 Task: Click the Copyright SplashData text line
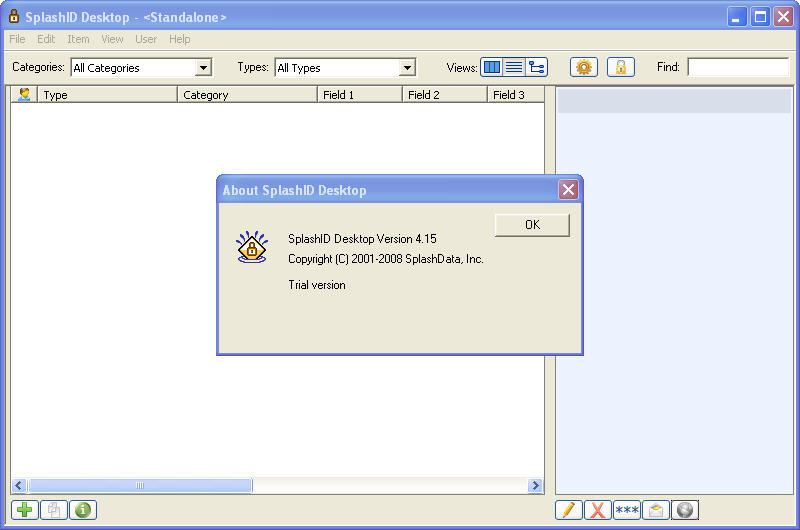[x=386, y=259]
